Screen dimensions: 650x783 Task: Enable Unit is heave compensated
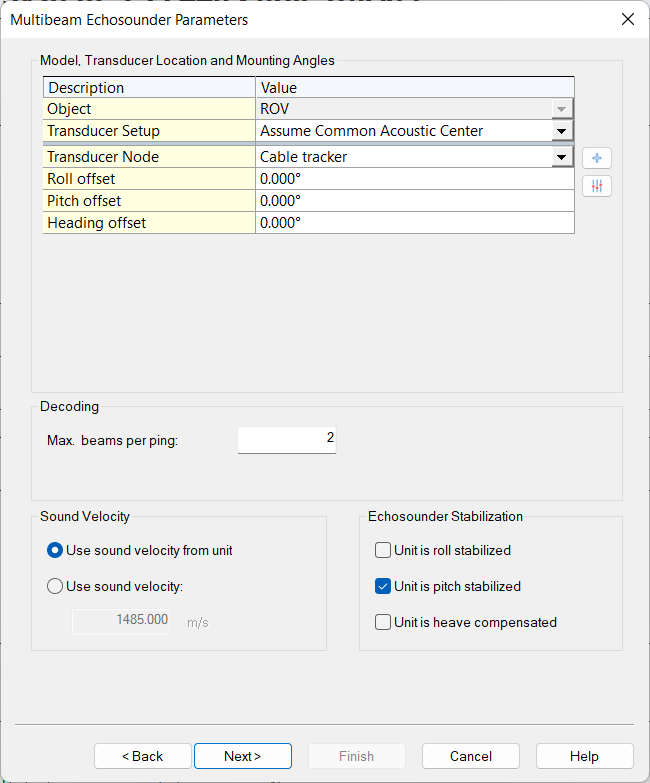pos(383,622)
